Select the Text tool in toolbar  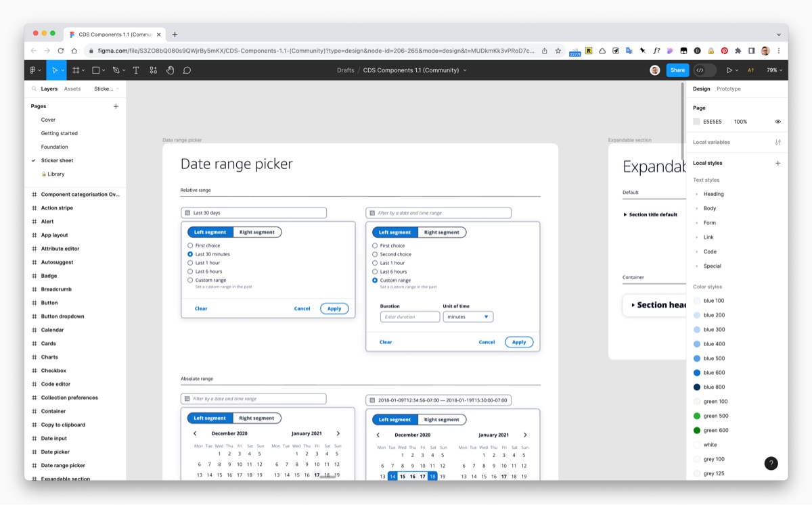pyautogui.click(x=136, y=70)
